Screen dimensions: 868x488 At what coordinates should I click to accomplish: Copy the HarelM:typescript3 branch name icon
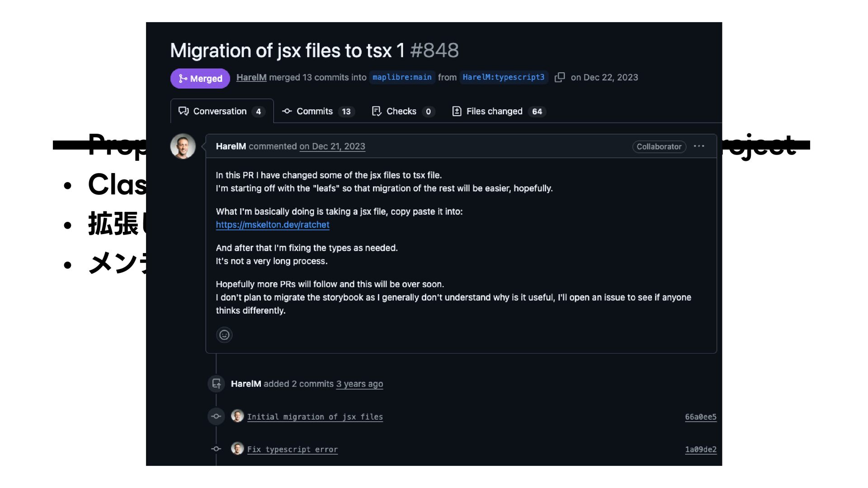(560, 77)
